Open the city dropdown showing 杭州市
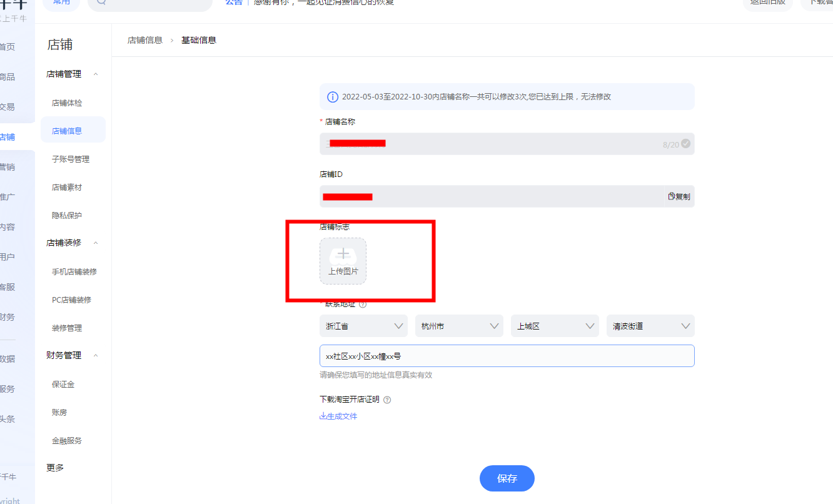This screenshot has width=833, height=504. click(459, 326)
